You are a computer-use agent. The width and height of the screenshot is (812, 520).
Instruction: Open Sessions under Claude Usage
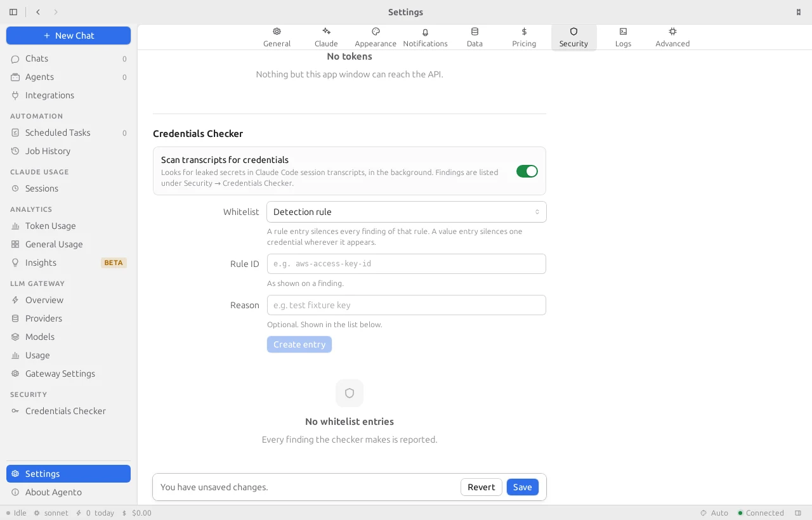pos(69,188)
